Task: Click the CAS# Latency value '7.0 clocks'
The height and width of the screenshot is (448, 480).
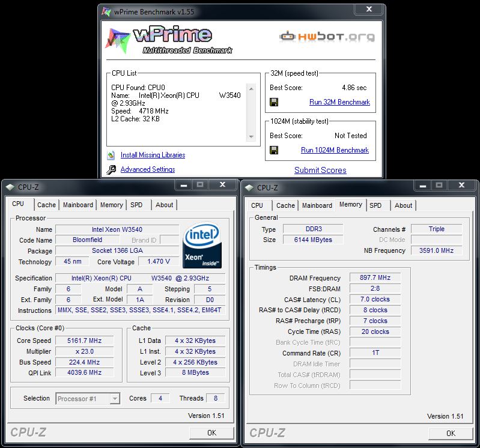Action: click(x=375, y=299)
